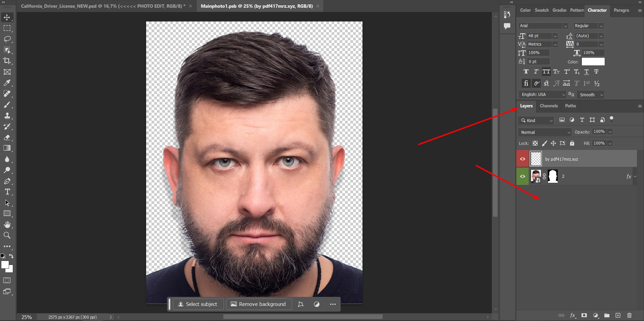Click the Select subject button
This screenshot has width=644, height=321.
(198, 304)
